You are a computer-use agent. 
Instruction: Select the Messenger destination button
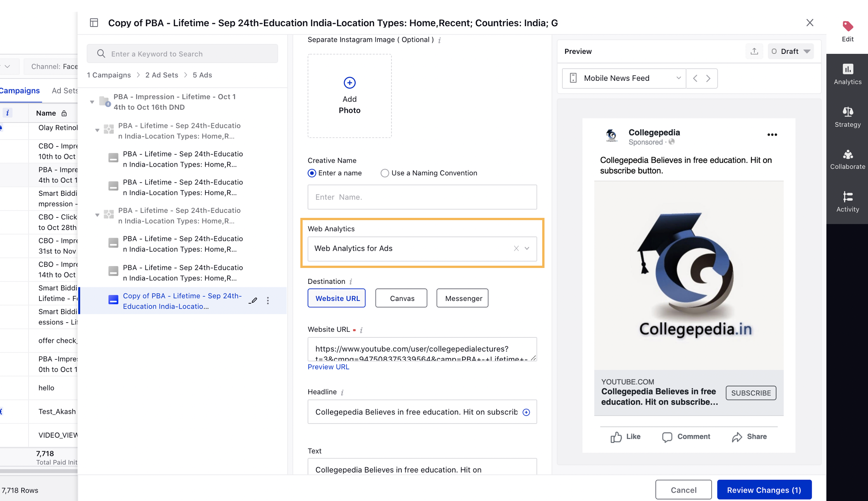pos(462,298)
